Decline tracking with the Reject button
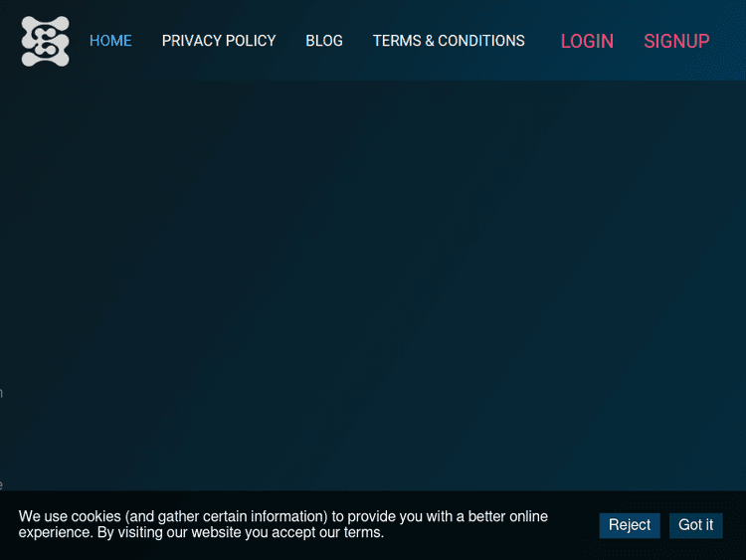 point(630,525)
